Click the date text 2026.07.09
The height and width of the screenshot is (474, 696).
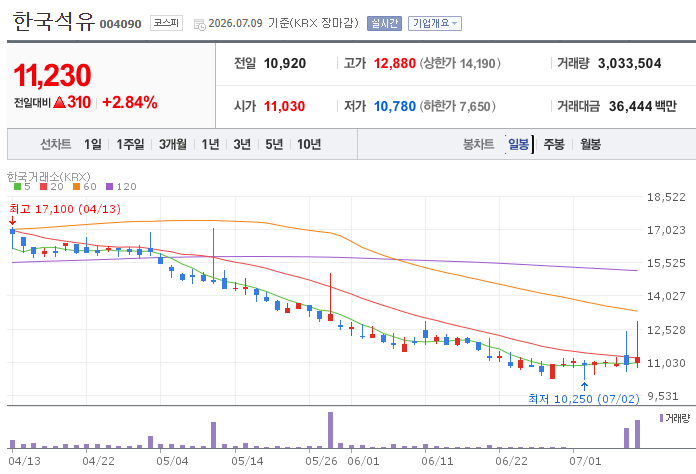(235, 24)
